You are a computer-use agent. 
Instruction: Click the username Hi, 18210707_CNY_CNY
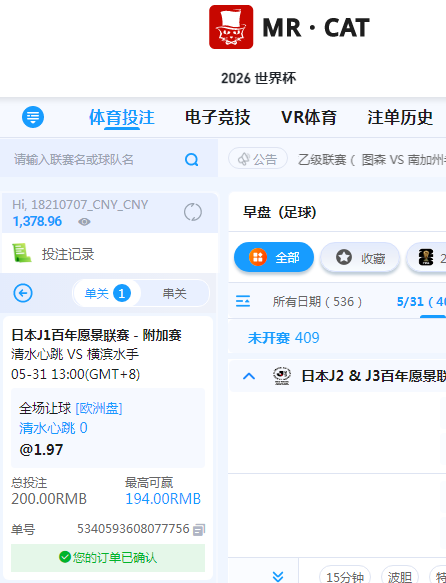coord(80,204)
